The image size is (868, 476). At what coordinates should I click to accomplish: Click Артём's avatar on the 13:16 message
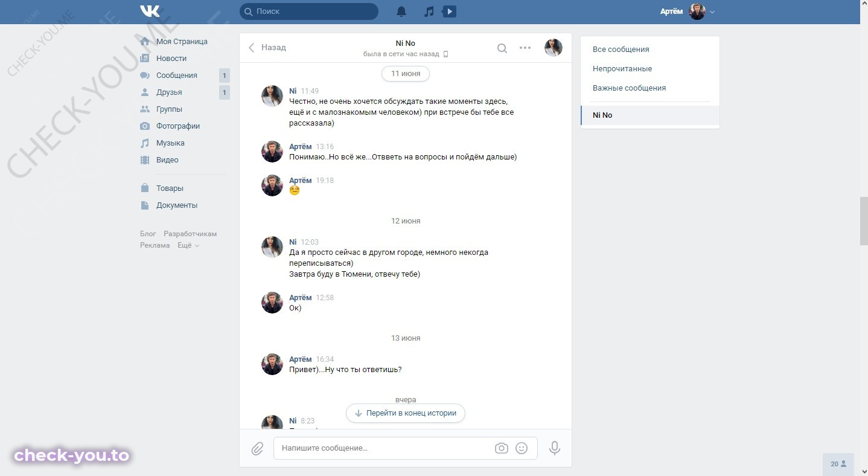272,152
